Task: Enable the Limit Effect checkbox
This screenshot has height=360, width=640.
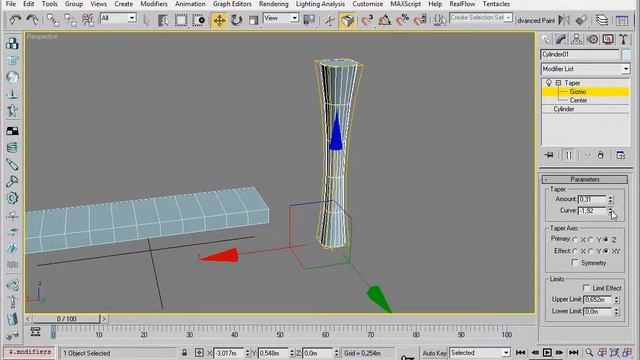Action: point(586,288)
